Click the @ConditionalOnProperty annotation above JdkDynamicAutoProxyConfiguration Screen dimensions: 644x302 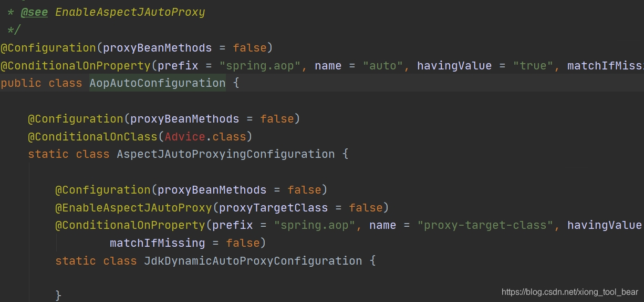coord(130,225)
